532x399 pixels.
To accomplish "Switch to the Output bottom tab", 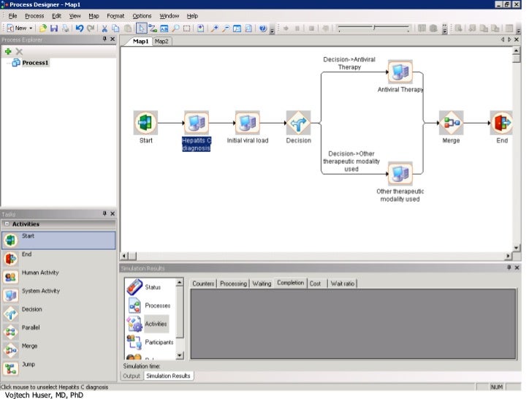I will coord(132,376).
